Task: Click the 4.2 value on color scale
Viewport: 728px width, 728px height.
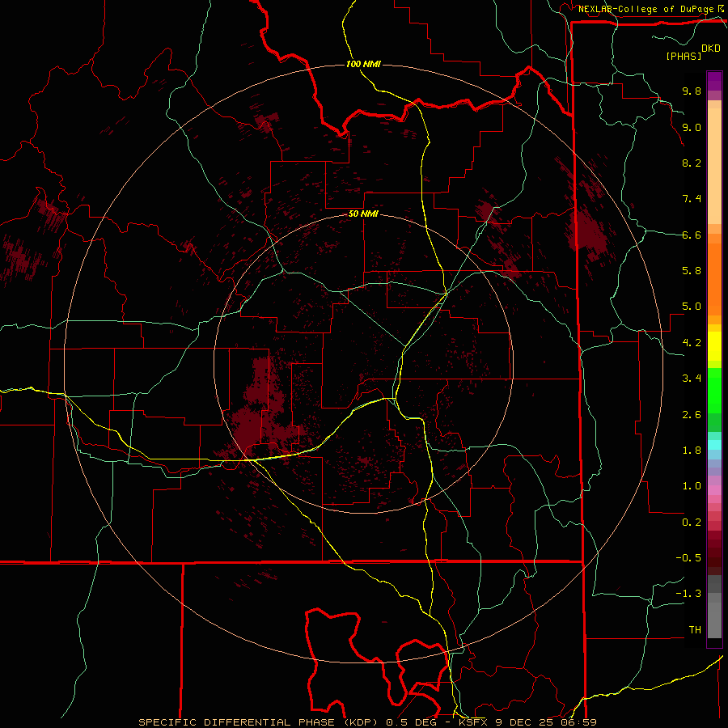Action: pos(692,343)
